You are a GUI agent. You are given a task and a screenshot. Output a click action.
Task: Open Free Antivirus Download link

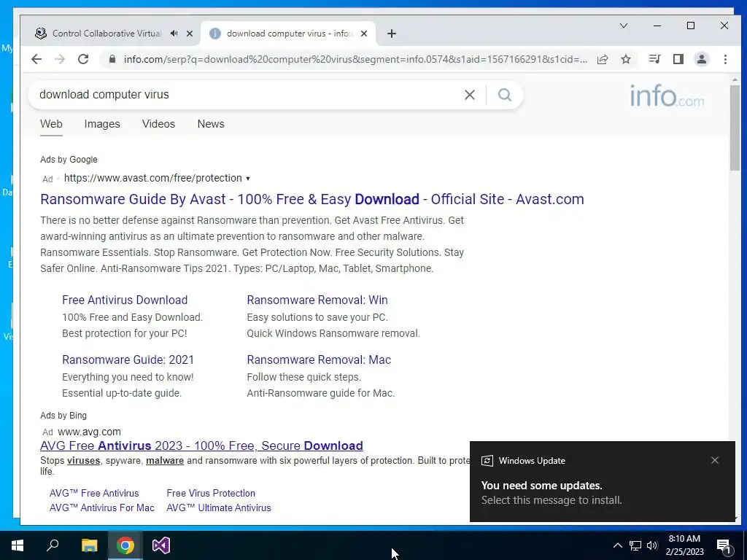pos(125,300)
